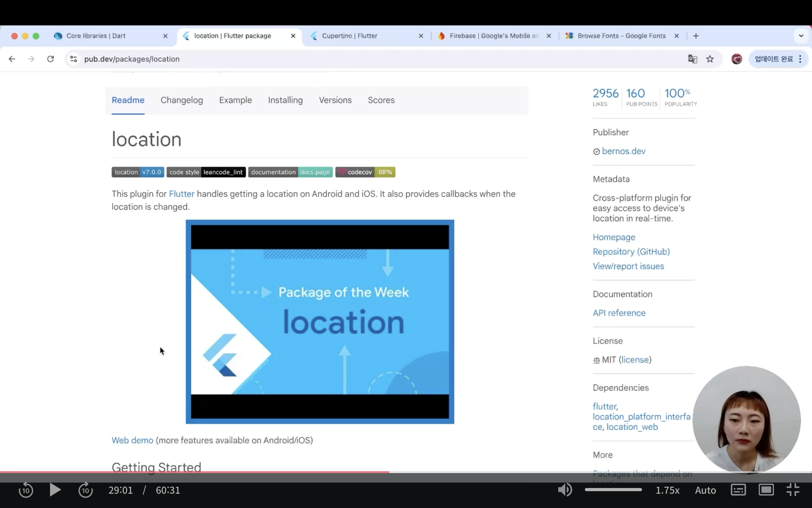Click the 100% popularity score

(680, 97)
